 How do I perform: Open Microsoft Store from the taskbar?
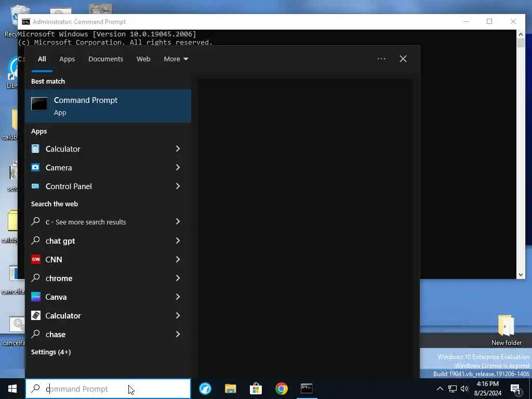coord(256,389)
